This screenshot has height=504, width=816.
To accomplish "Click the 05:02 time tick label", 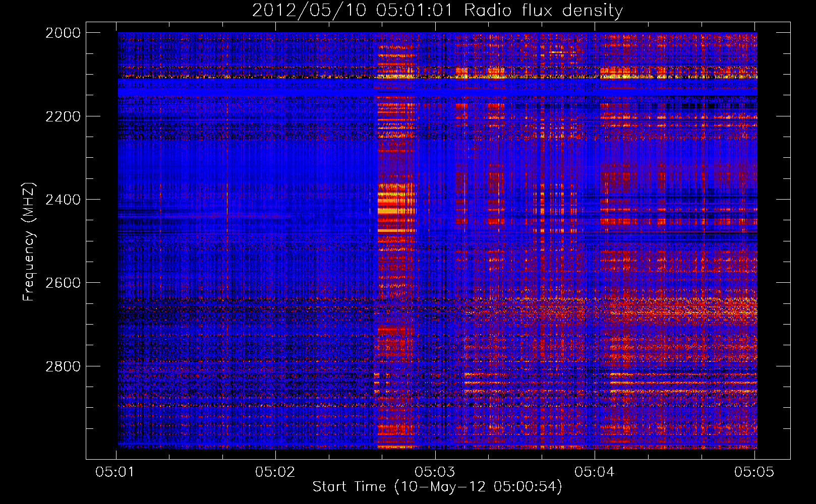I will pos(275,472).
